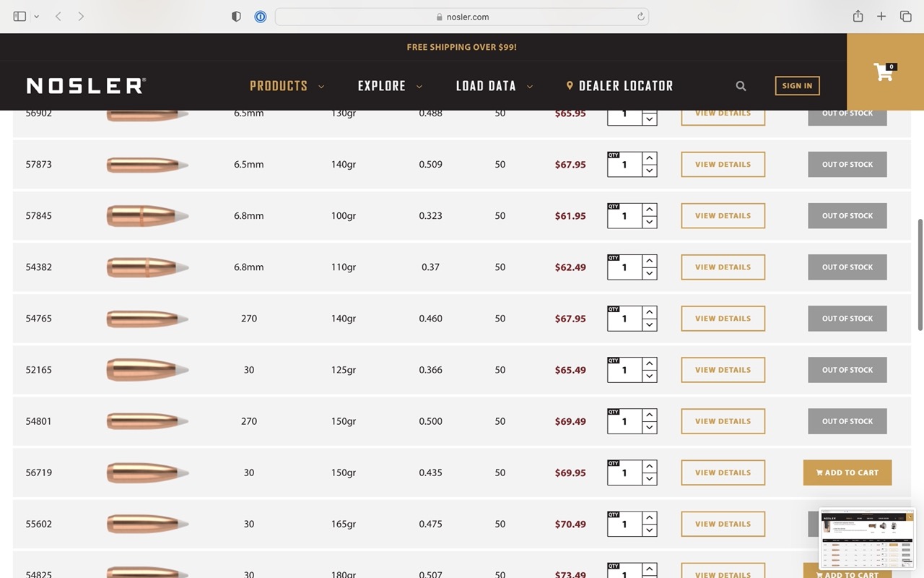Click bullet image for item 57845
Viewport: 924px width, 578px height.
click(147, 216)
